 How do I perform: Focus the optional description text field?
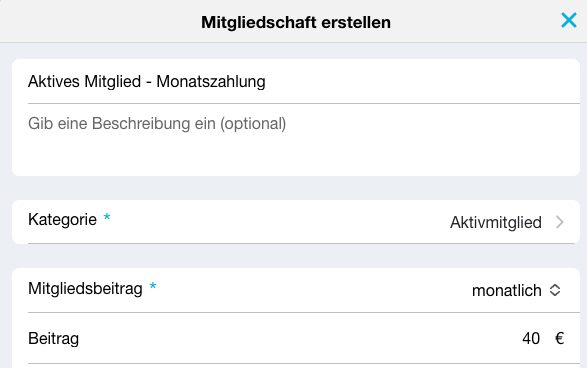[x=296, y=139]
